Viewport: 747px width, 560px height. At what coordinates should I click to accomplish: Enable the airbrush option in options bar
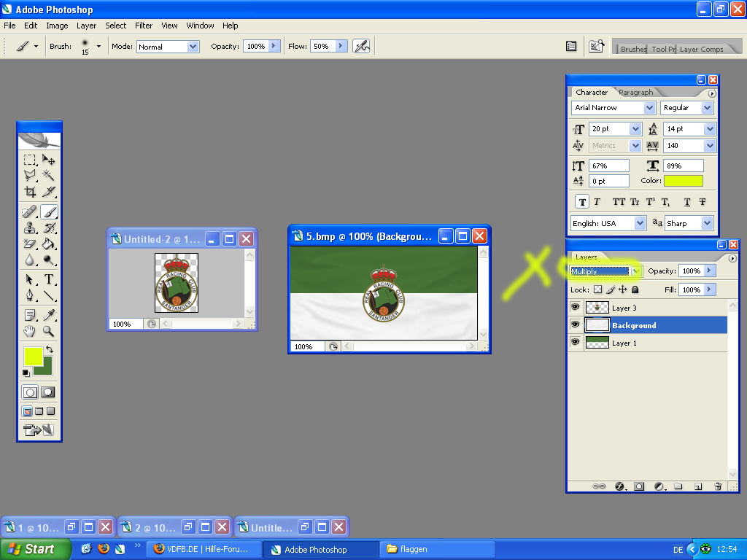[x=361, y=46]
